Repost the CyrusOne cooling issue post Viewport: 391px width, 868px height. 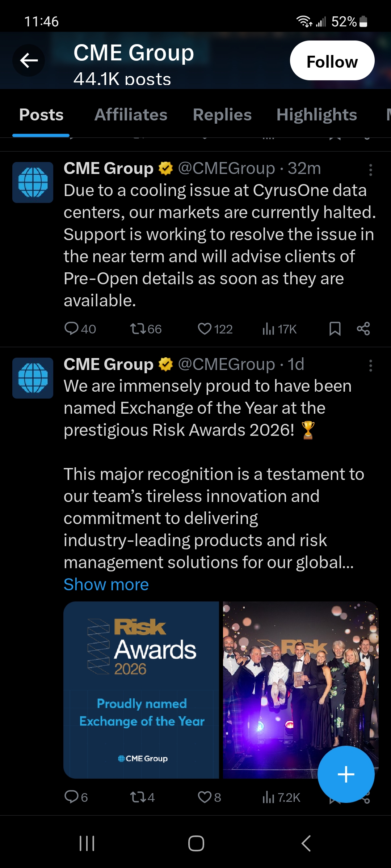click(x=138, y=329)
